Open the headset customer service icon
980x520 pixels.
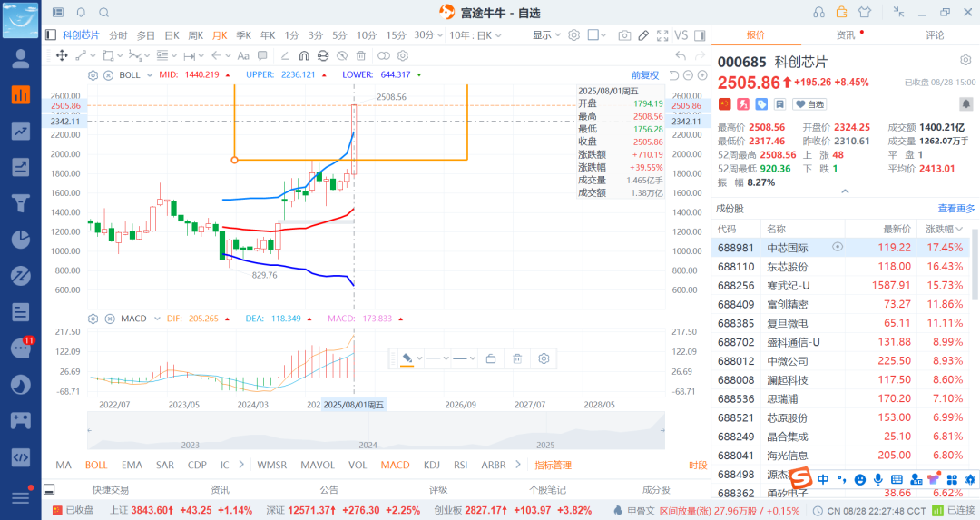[x=818, y=12]
